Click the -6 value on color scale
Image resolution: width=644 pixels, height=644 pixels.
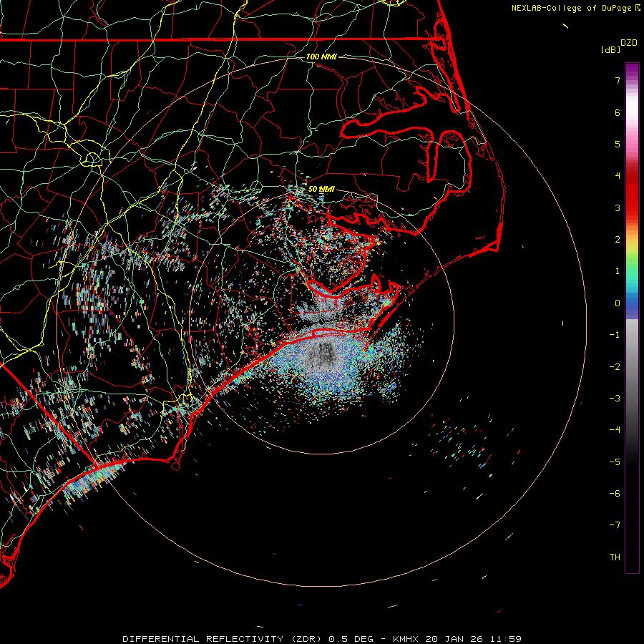615,494
